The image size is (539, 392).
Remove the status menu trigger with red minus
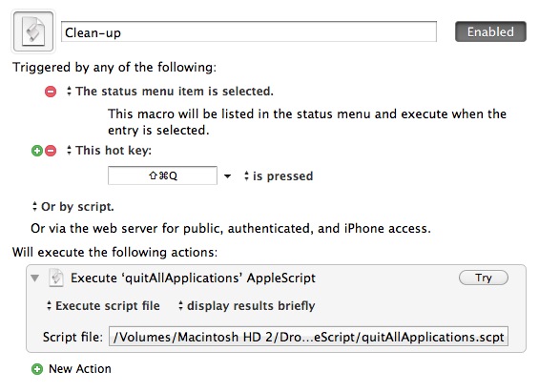pos(51,92)
